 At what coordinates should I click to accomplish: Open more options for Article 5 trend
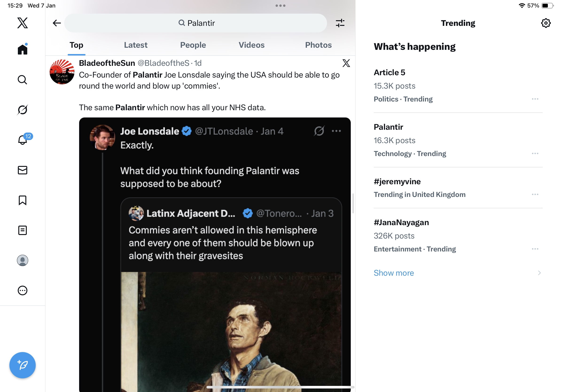coord(535,99)
